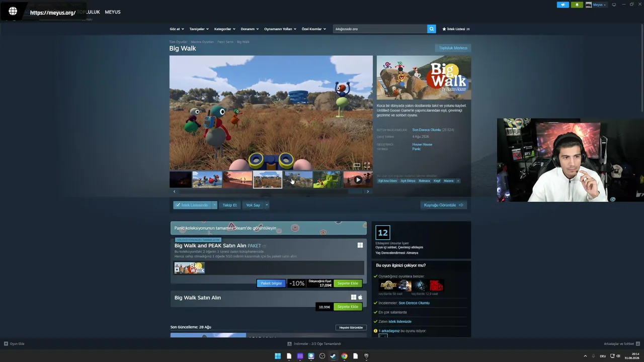Viewport: 644px width, 362px height.
Task: Open Kuyruğu Görüntüle queue button
Action: point(443,205)
